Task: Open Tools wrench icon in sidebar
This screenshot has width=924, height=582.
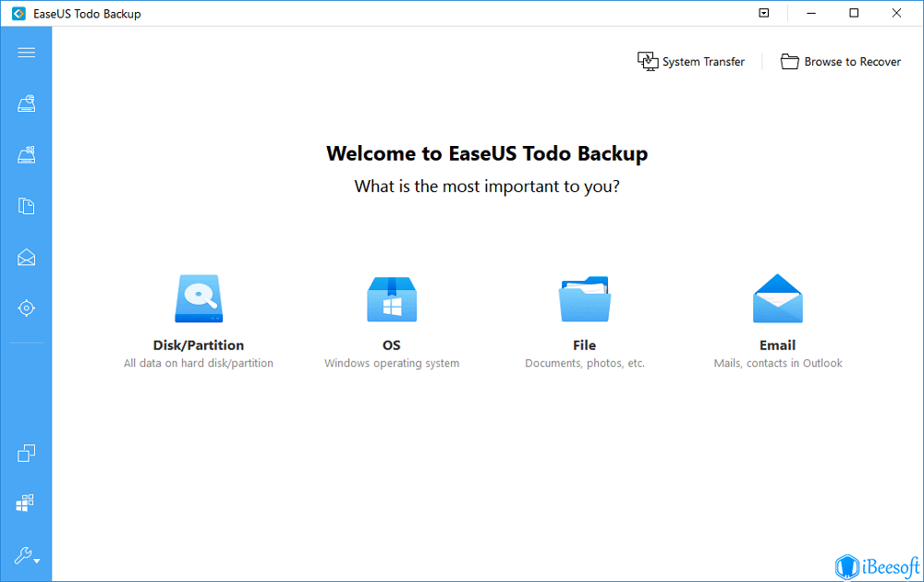Action: click(23, 555)
